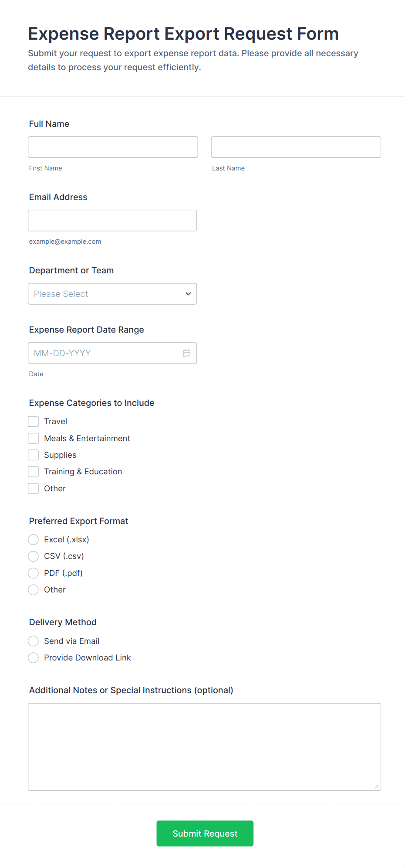Grab the notes textarea resize handle

pos(377,786)
